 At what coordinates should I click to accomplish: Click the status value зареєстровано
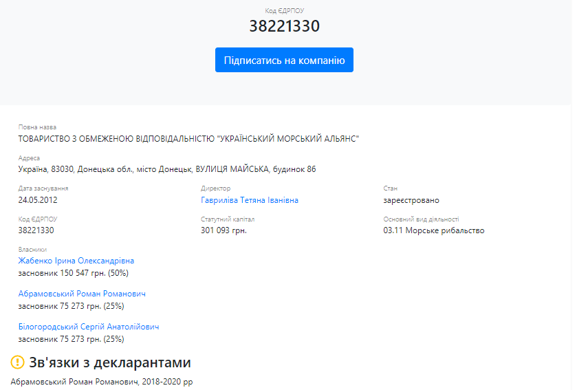(x=411, y=200)
